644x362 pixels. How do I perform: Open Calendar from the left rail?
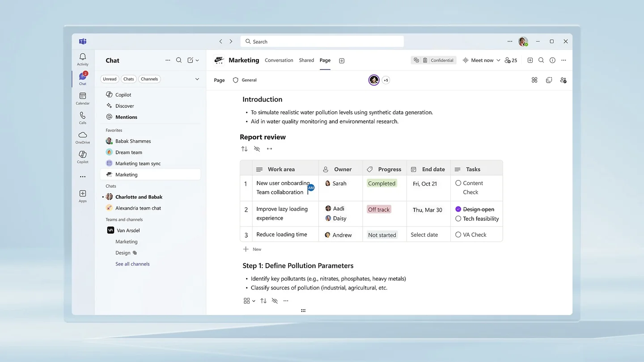point(83,98)
